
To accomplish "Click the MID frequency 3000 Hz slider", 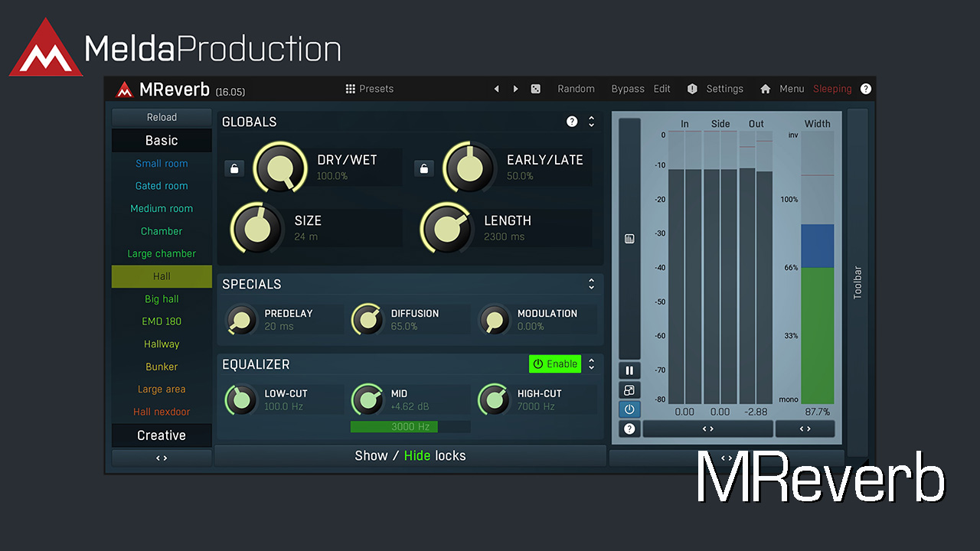I will (410, 427).
